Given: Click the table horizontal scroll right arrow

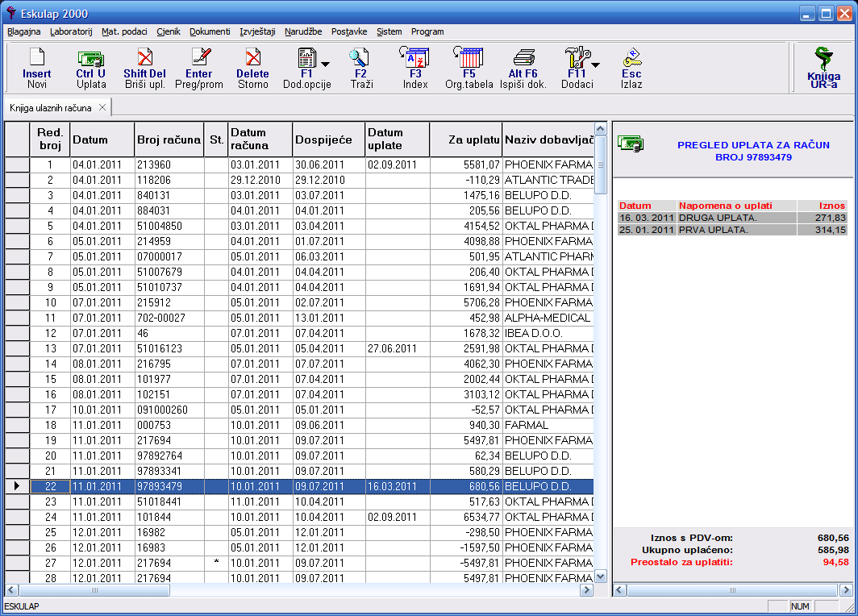Looking at the screenshot, I should [x=586, y=589].
